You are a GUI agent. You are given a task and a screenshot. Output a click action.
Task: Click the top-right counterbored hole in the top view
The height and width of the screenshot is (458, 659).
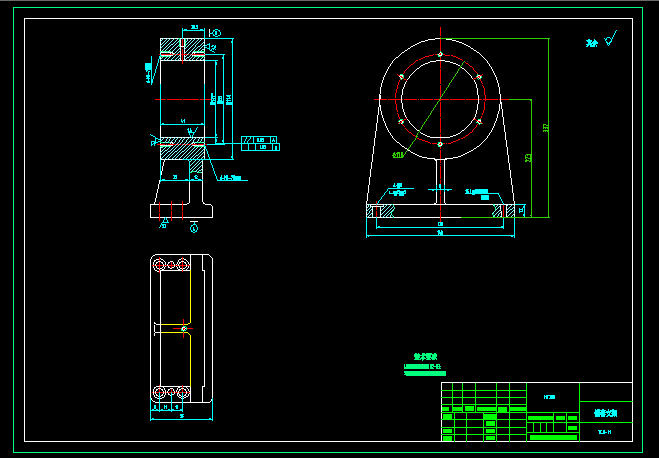point(183,265)
